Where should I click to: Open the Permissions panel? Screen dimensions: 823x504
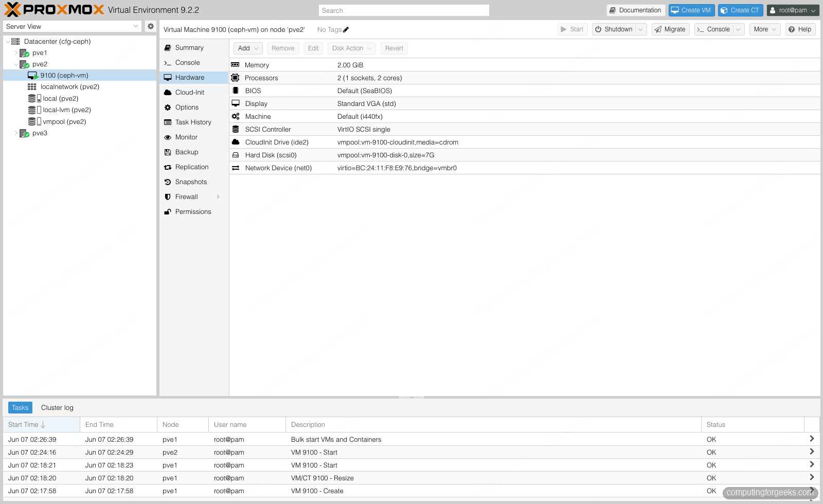tap(194, 212)
